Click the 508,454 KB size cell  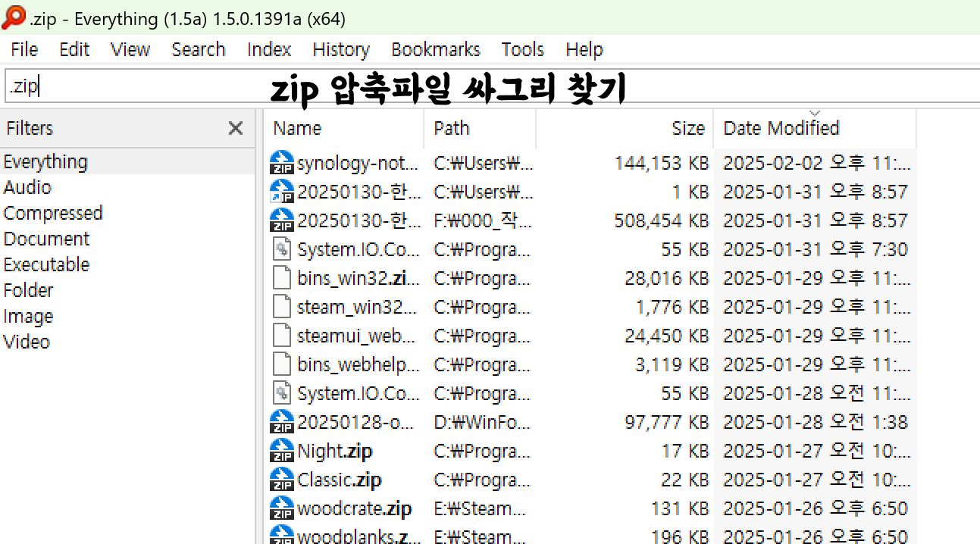[x=662, y=220]
